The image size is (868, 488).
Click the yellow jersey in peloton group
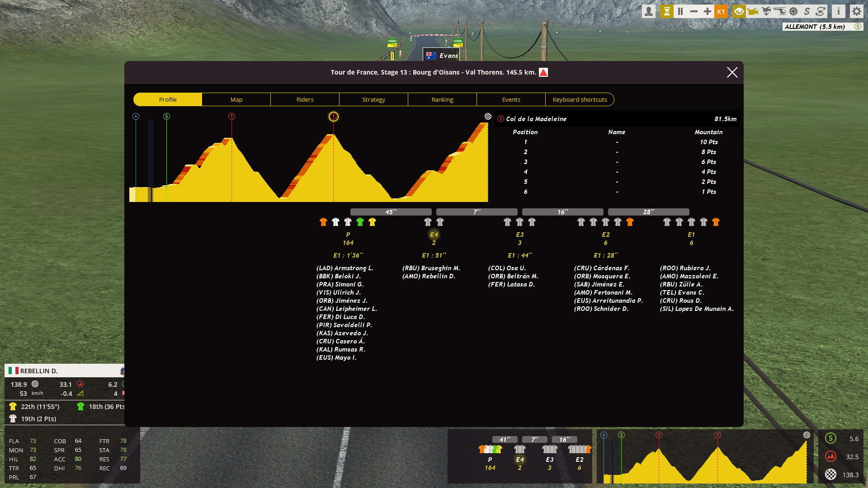pos(372,222)
